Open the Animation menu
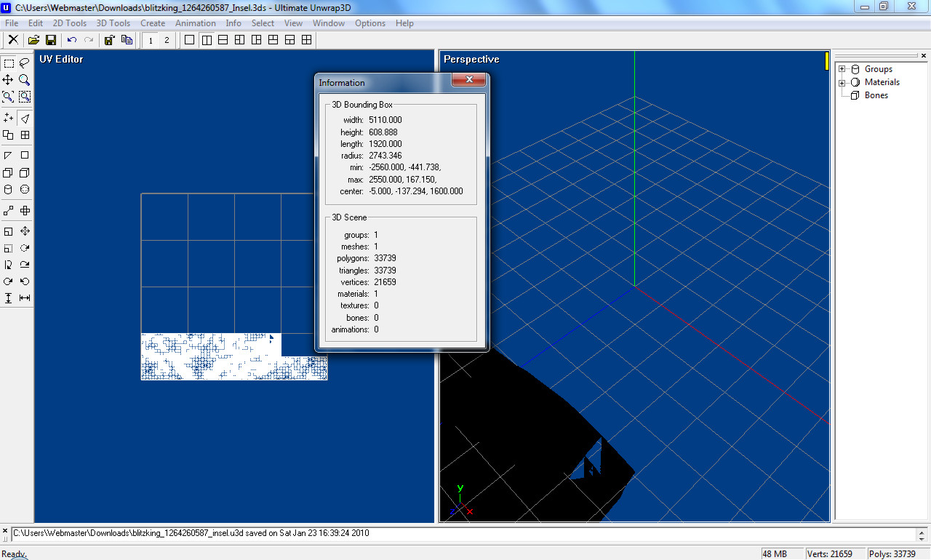 (x=196, y=23)
